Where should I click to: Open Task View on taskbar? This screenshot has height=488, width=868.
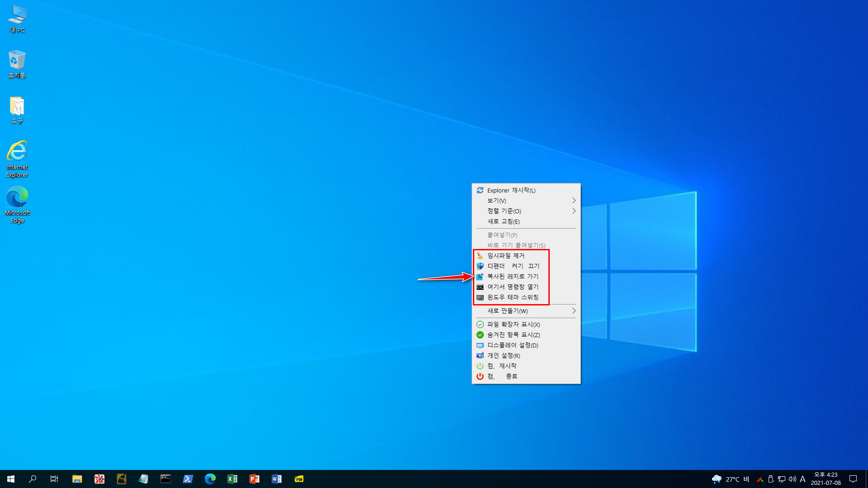54,479
